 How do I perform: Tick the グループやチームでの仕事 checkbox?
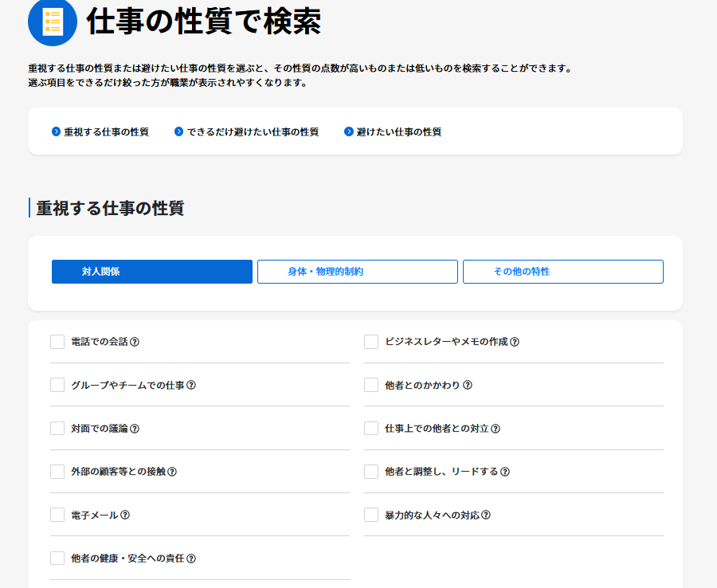[x=57, y=385]
